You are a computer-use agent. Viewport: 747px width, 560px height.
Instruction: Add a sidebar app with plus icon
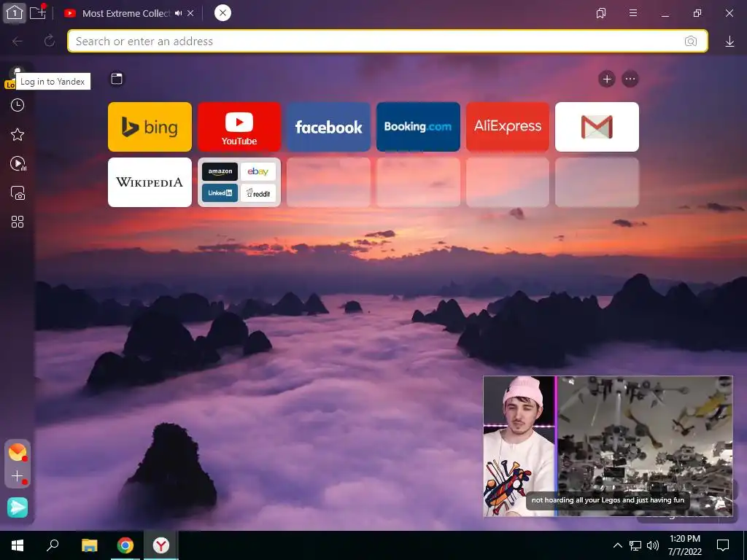point(18,476)
